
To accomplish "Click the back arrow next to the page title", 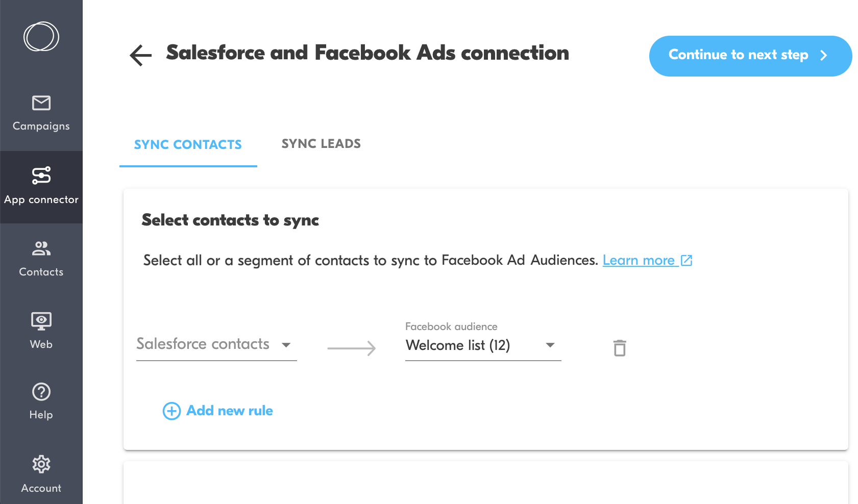I will [x=139, y=55].
